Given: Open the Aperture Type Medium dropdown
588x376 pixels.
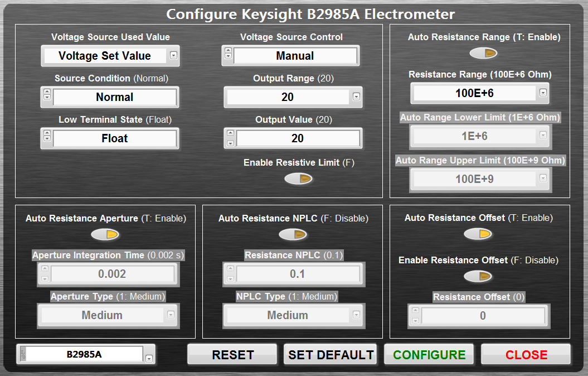Looking at the screenshot, I should tap(171, 315).
